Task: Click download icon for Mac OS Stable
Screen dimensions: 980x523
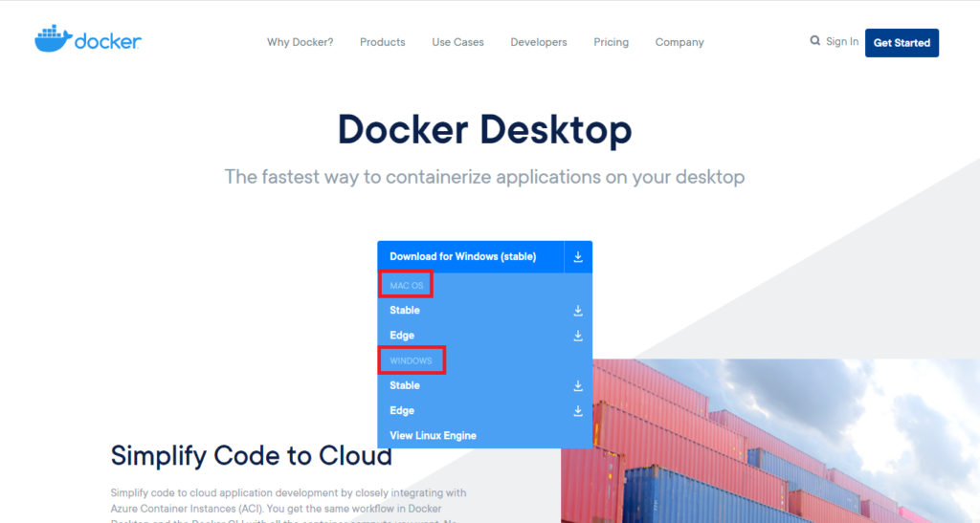Action: (578, 310)
